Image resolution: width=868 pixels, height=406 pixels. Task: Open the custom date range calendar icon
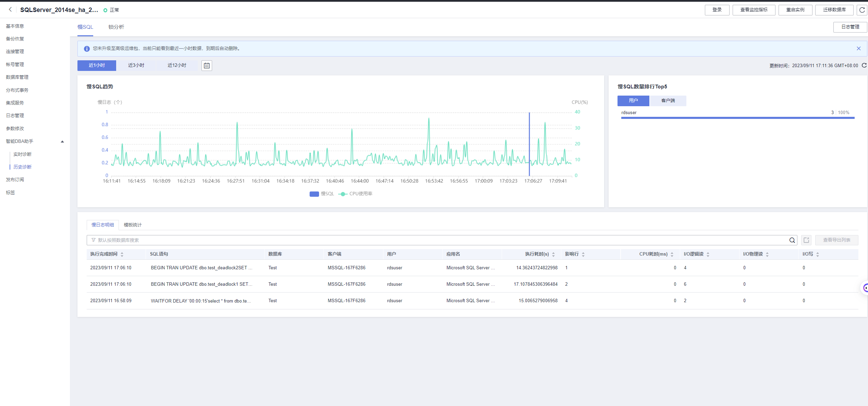[x=207, y=65]
